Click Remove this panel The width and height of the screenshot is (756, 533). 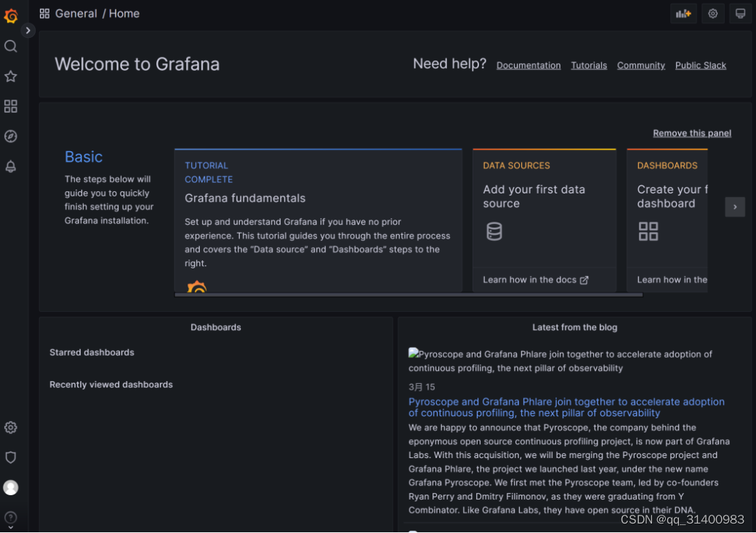point(692,133)
